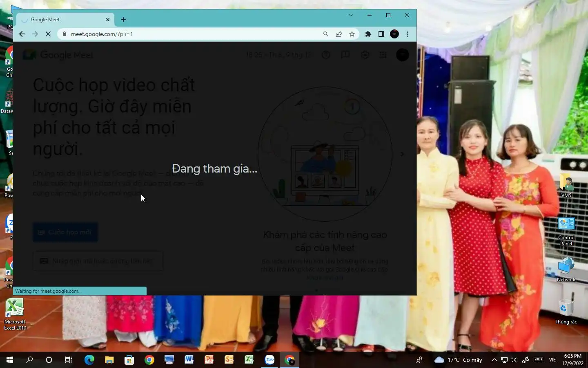Open PowerPoint from the taskbar
The width and height of the screenshot is (588, 368).
point(209,360)
